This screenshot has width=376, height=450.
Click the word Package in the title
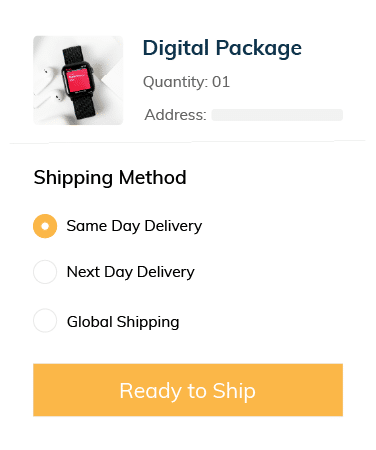coord(259,49)
